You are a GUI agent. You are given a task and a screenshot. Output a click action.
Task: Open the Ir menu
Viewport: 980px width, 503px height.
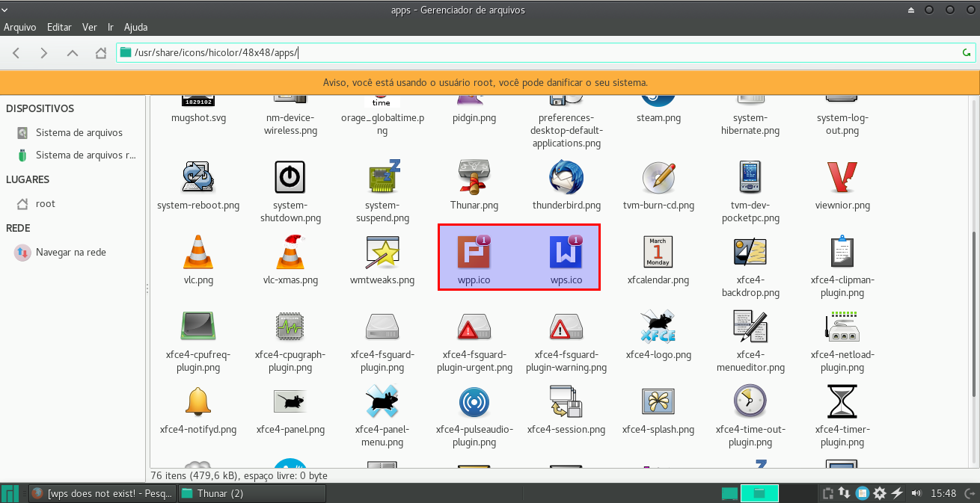(111, 27)
